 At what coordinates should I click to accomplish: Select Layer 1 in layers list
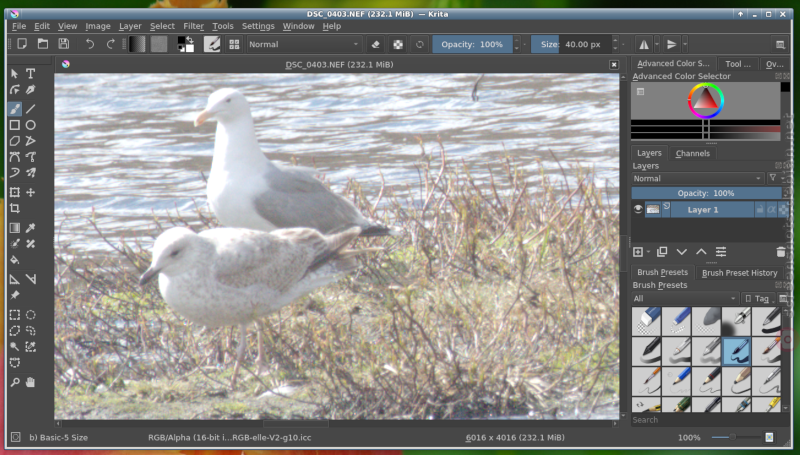coord(703,210)
